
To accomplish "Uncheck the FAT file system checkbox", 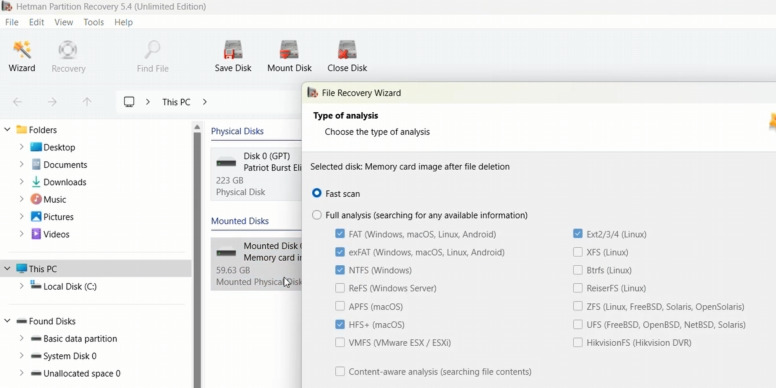I will 340,234.
